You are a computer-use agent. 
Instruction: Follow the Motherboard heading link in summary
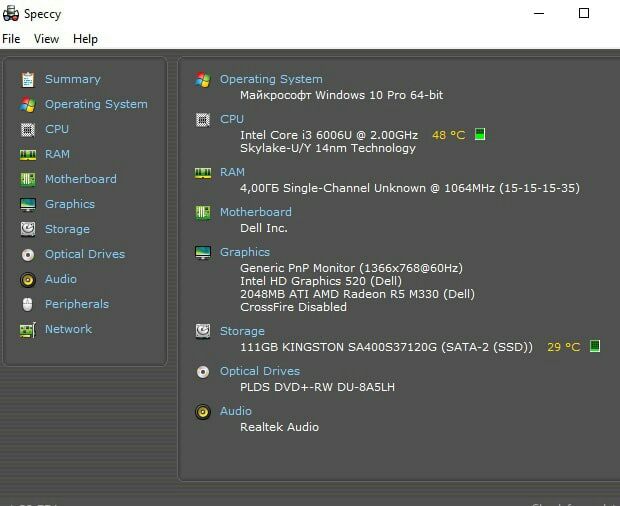pos(256,212)
